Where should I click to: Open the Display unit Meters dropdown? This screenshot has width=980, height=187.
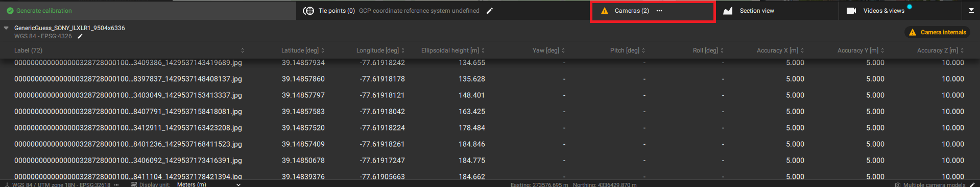[x=238, y=184]
